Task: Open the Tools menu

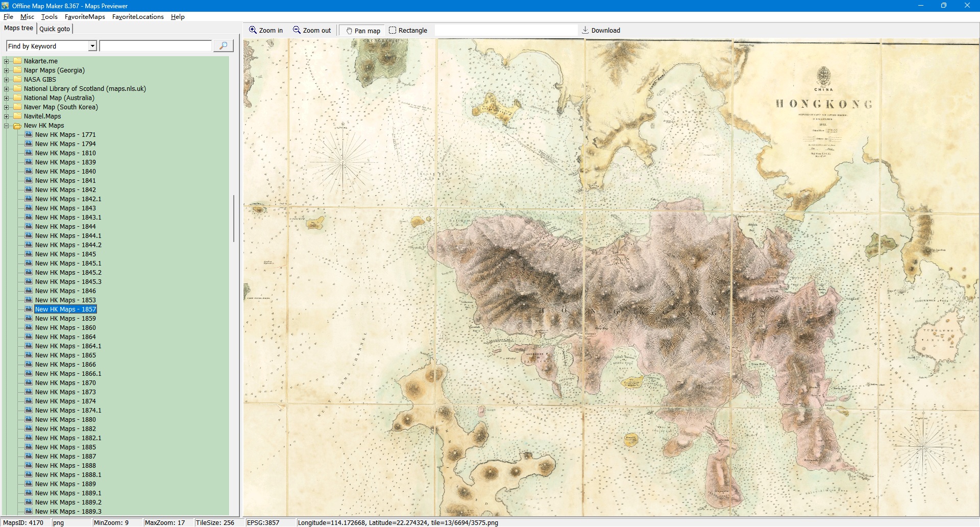Action: [x=49, y=17]
